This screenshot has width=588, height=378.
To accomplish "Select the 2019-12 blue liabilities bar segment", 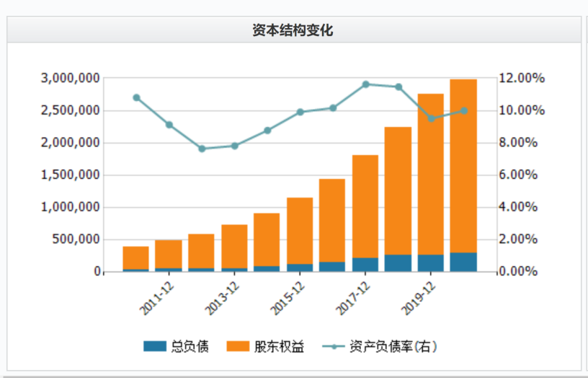I will point(430,263).
